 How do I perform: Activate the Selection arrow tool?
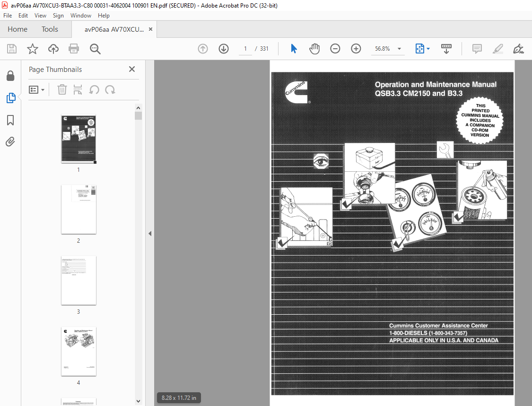pyautogui.click(x=294, y=49)
